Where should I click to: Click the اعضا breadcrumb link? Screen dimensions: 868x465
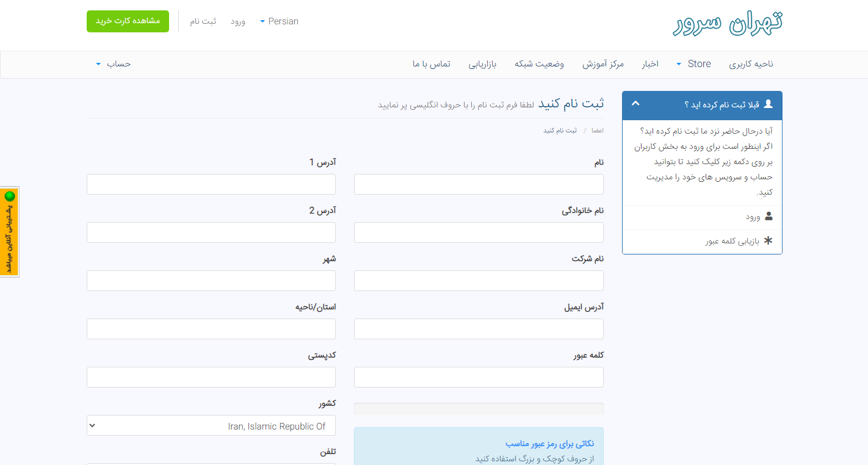[x=598, y=131]
